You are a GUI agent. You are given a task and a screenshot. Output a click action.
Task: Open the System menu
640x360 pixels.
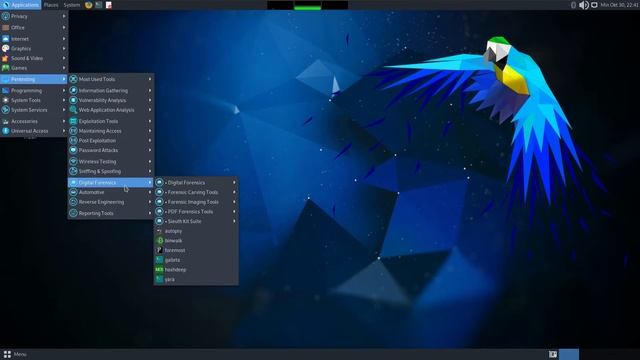tap(72, 5)
